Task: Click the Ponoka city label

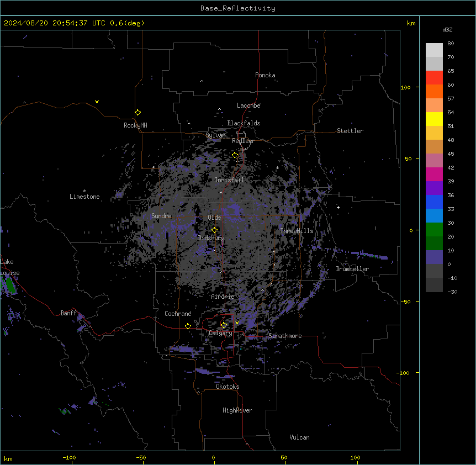Action: [x=265, y=75]
